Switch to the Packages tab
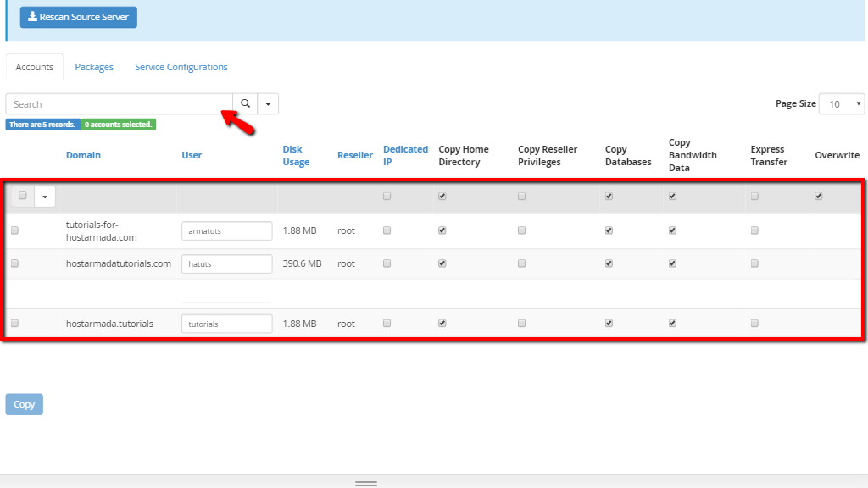This screenshot has width=868, height=488. coord(94,67)
